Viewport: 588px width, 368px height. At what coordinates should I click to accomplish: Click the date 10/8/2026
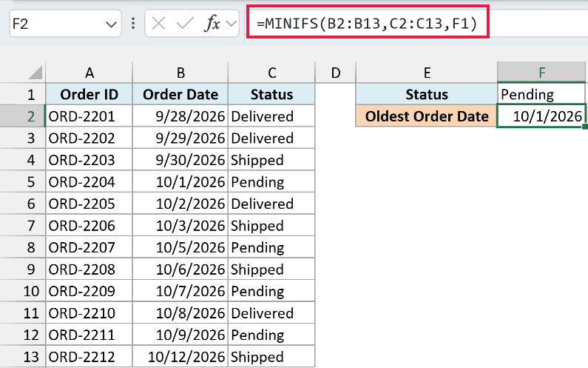tap(180, 312)
